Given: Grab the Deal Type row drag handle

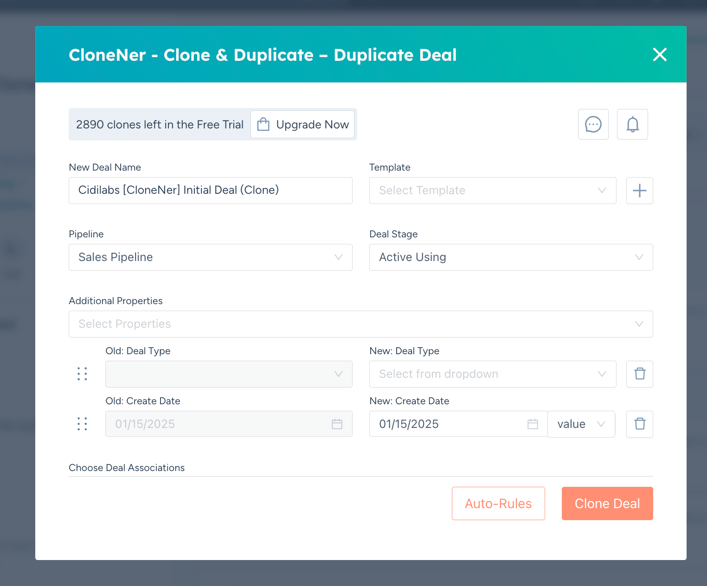Looking at the screenshot, I should point(82,374).
